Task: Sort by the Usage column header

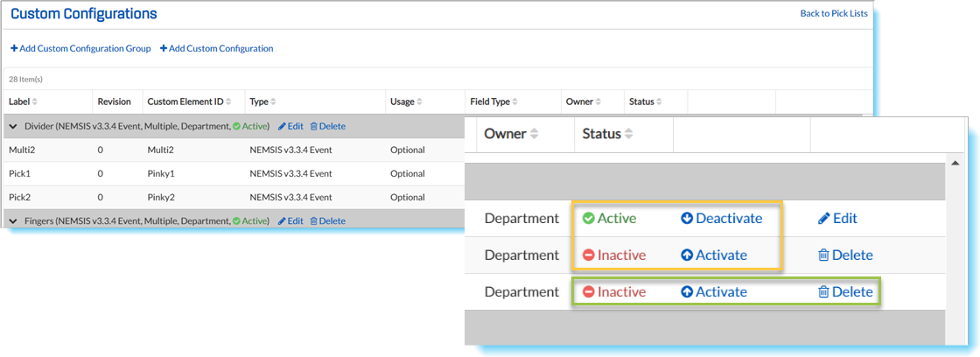Action: (408, 101)
